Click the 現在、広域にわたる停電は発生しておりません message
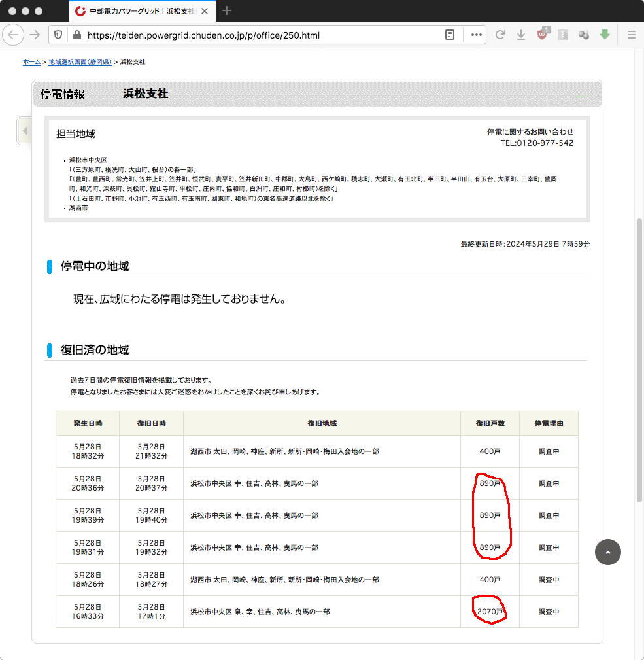Screen dimensions: 644x660 [180, 299]
